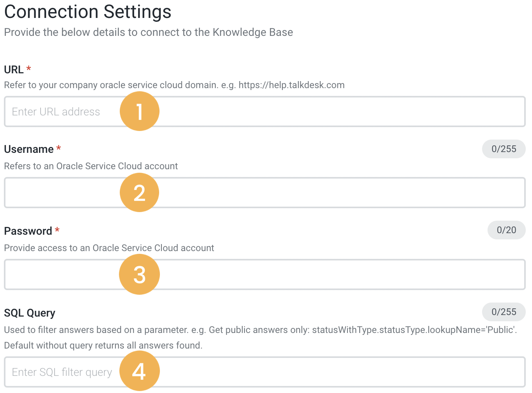This screenshot has height=393, width=532.
Task: Click the 0/255 counter next to SQL Query
Action: (x=504, y=312)
